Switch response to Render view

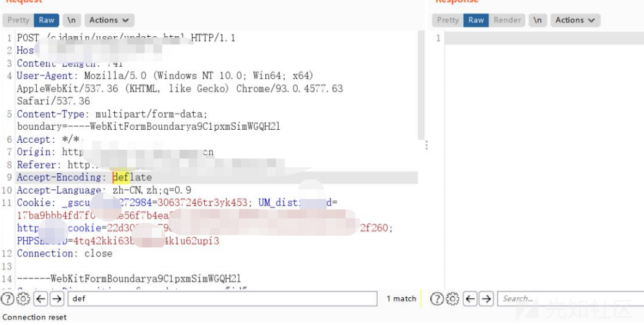point(507,20)
